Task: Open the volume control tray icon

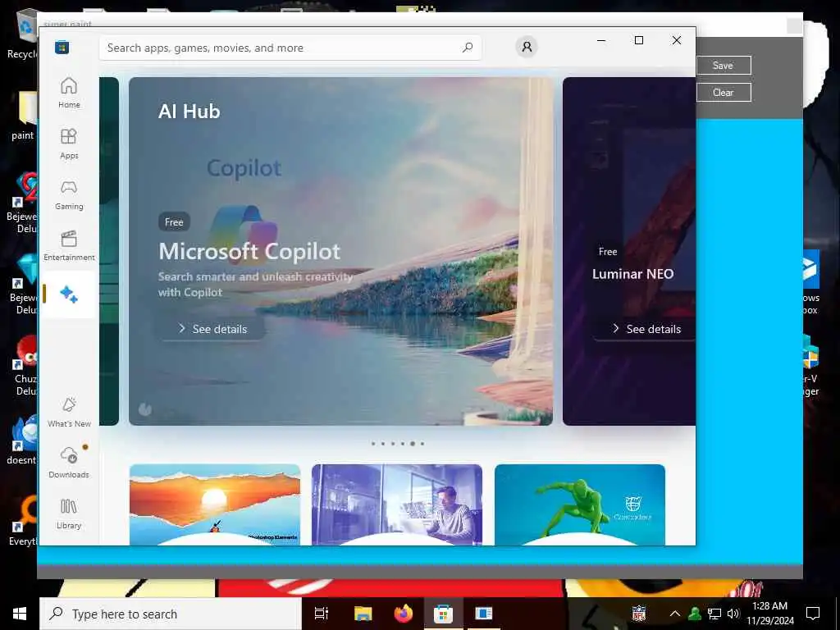Action: [733, 614]
